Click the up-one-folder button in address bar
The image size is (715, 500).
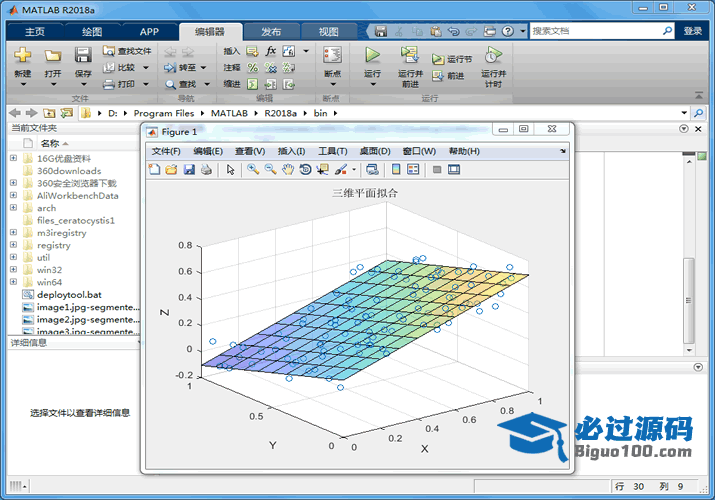coord(49,113)
